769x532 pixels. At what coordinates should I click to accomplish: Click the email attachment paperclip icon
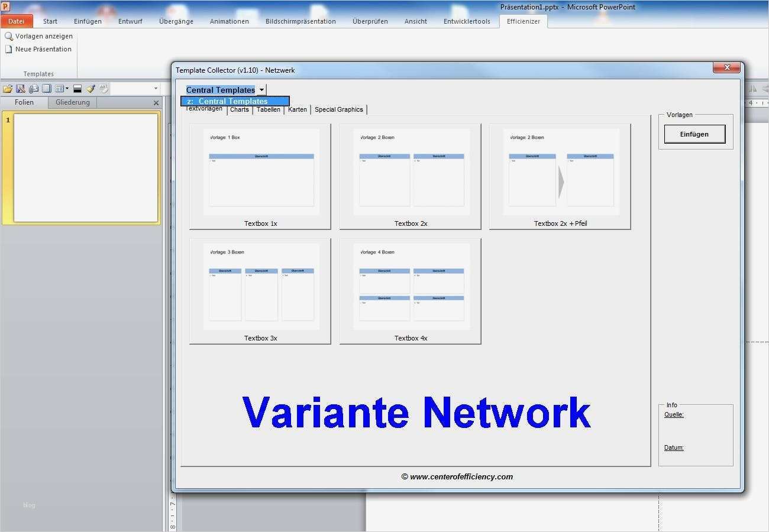34,89
